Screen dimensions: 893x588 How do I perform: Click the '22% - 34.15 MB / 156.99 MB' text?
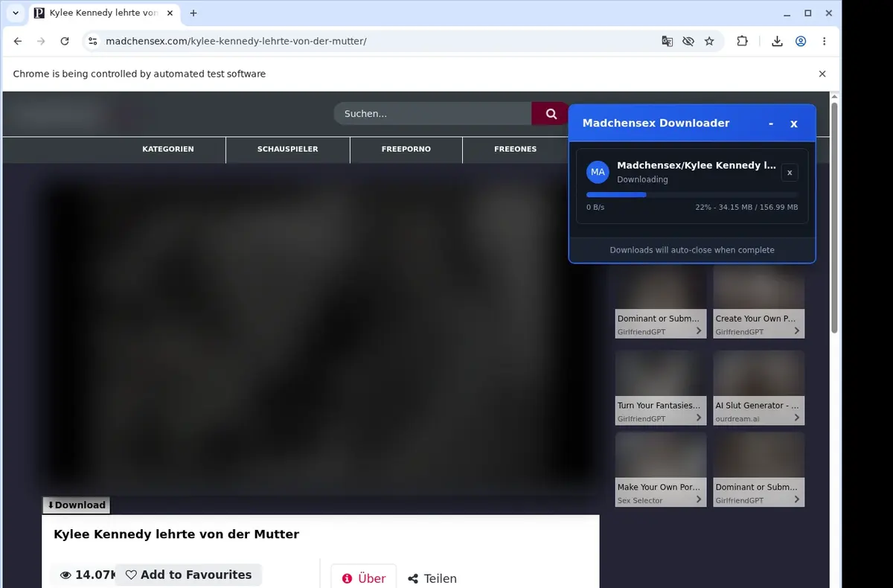[746, 208]
